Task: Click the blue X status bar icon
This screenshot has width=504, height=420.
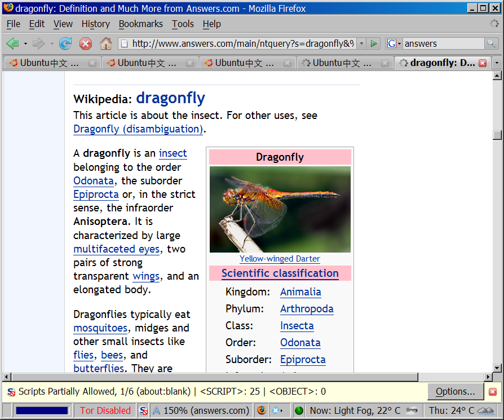Action: click(276, 410)
